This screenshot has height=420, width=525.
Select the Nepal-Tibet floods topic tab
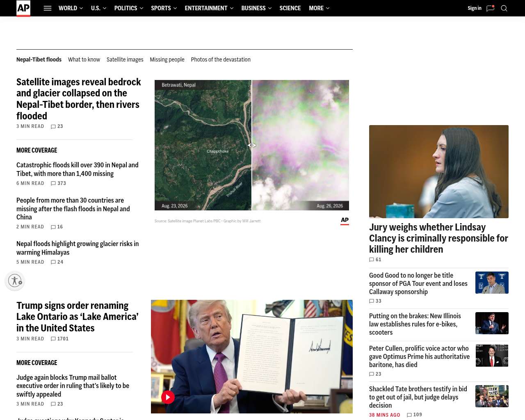coord(39,59)
